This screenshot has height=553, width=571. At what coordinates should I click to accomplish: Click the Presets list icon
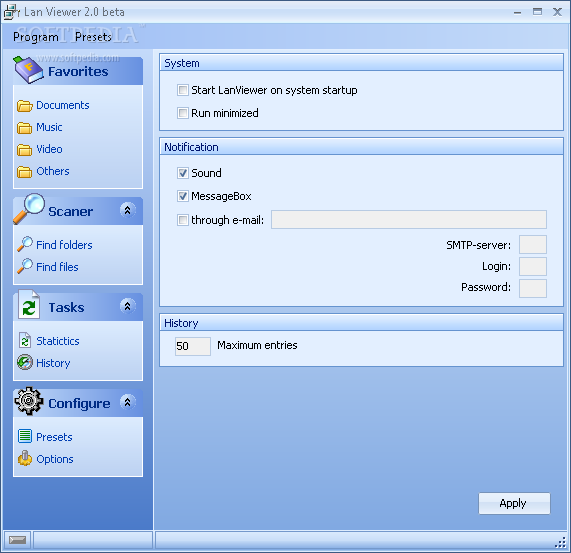(x=25, y=436)
